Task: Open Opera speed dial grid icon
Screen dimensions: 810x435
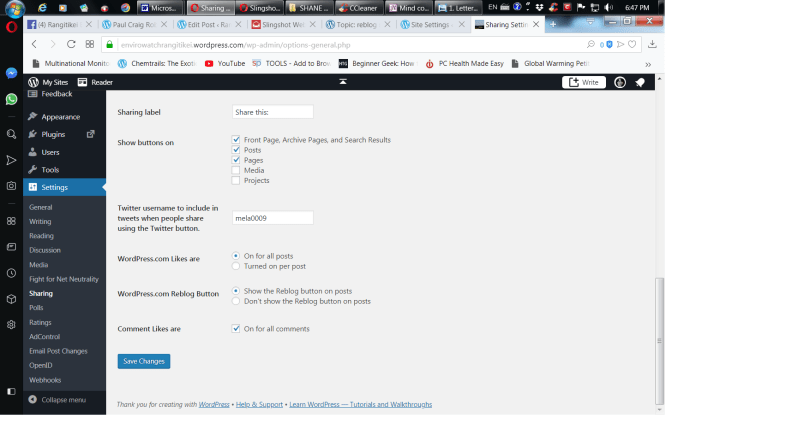Action: (11, 221)
